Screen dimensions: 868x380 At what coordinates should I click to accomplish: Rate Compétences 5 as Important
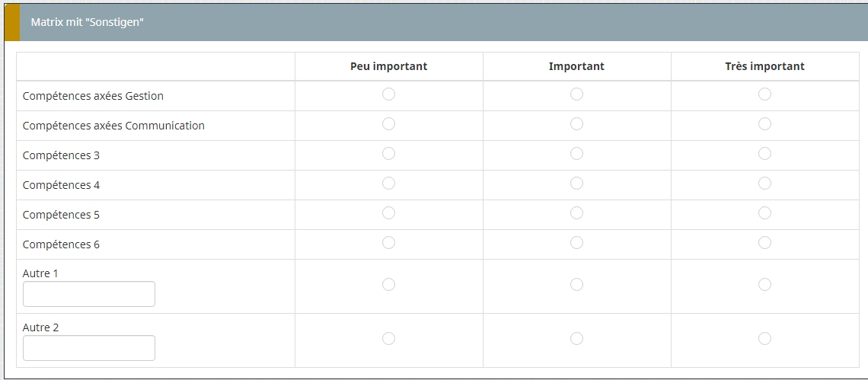click(576, 213)
